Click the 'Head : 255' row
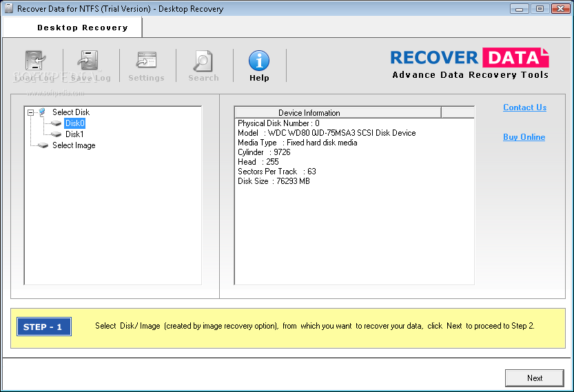The image size is (574, 392). [x=258, y=161]
